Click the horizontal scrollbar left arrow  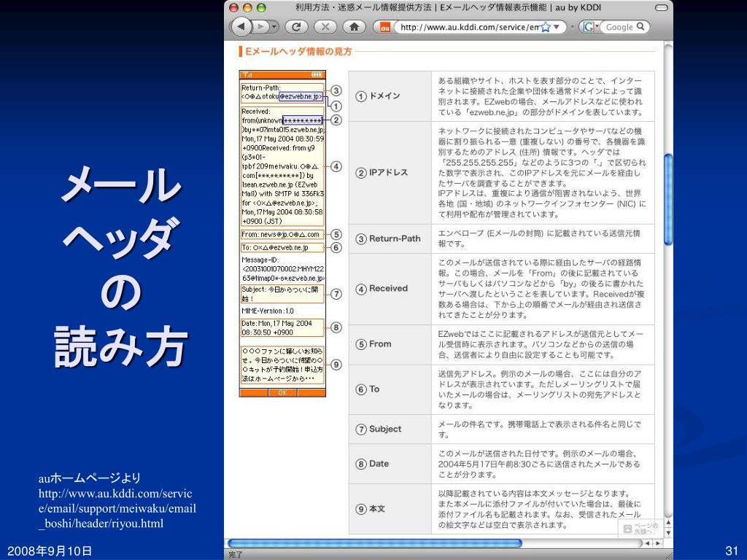click(648, 542)
